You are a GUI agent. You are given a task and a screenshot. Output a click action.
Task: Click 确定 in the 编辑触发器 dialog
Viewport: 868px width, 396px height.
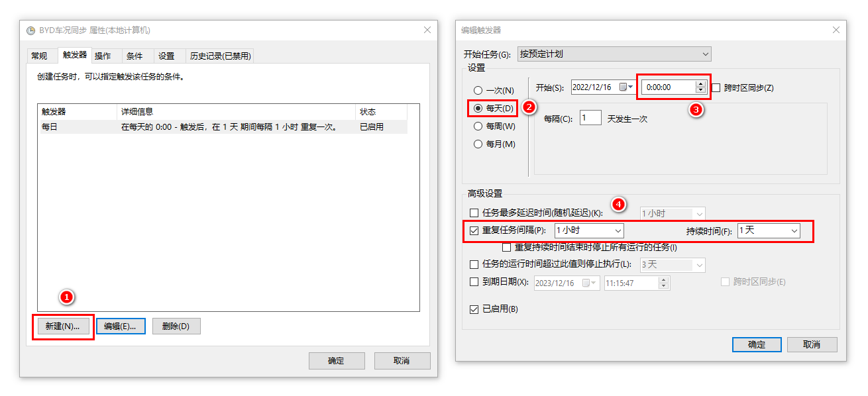pos(756,344)
